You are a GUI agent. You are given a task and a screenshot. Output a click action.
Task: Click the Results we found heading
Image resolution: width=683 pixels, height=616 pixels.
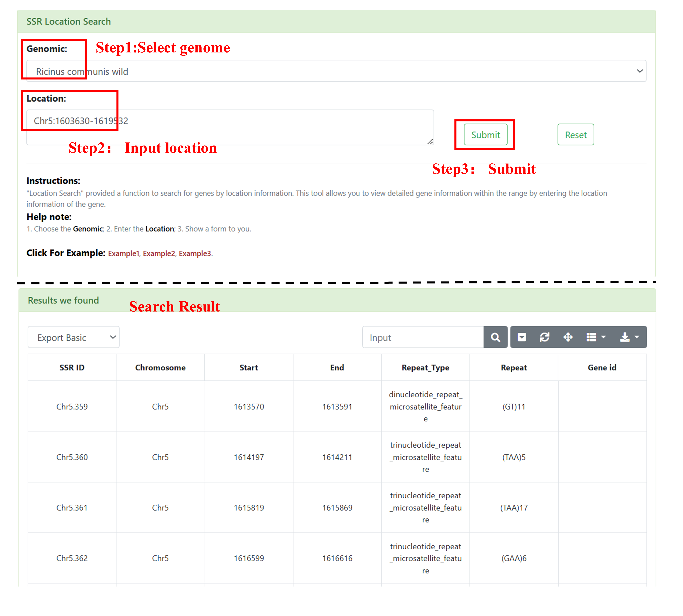(63, 300)
